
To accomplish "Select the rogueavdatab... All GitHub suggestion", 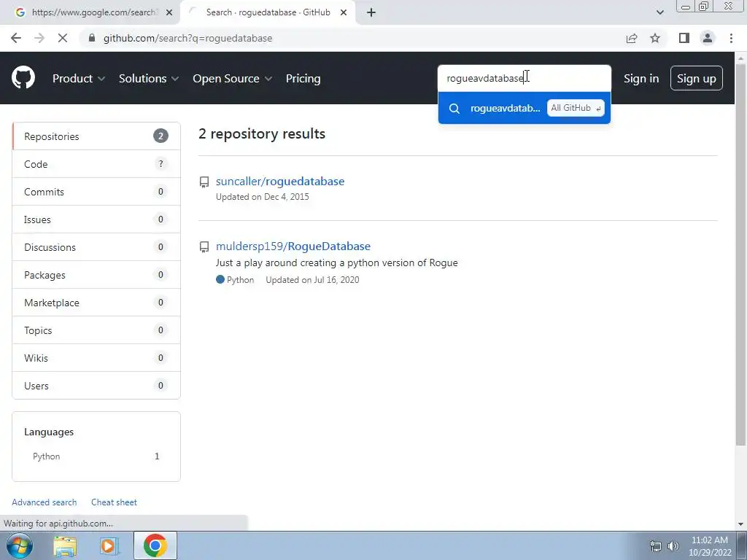I will tap(524, 108).
